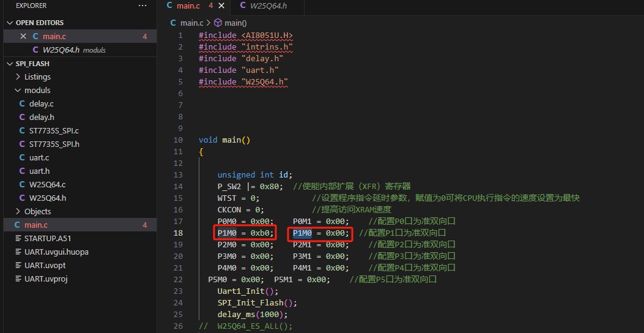Open STARTUP.A51 file

click(48, 239)
